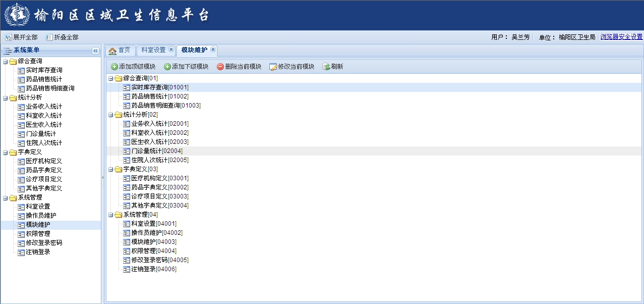Click the 展开全部 expand-all icon
The width and height of the screenshot is (644, 304).
(9, 37)
